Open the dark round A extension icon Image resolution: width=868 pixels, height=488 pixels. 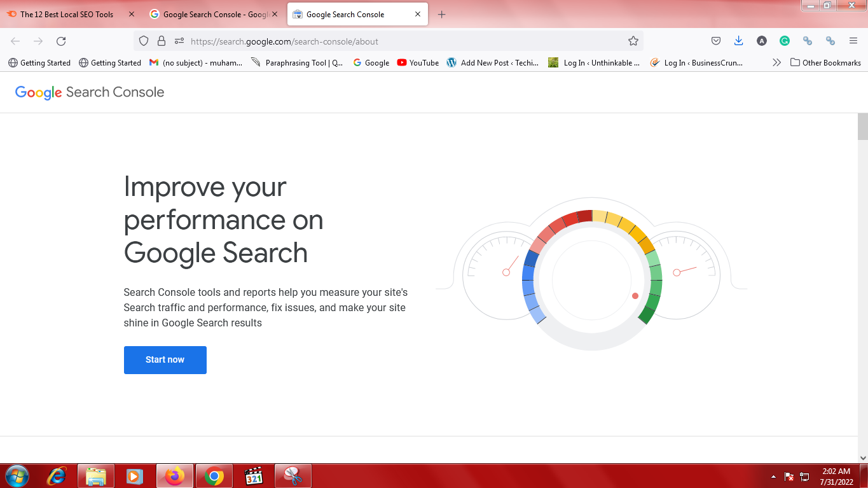pyautogui.click(x=762, y=41)
